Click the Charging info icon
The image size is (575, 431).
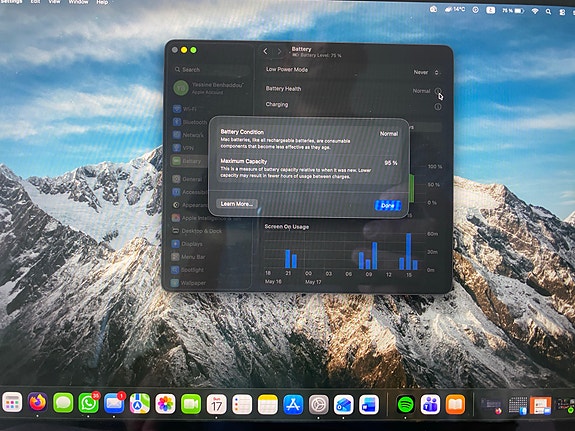pos(437,107)
